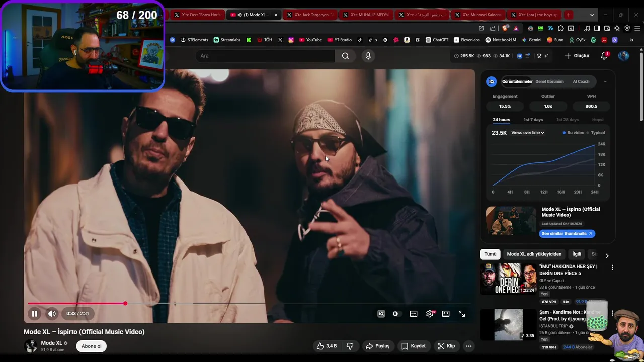Open YT Studio bookmark

coord(339,40)
